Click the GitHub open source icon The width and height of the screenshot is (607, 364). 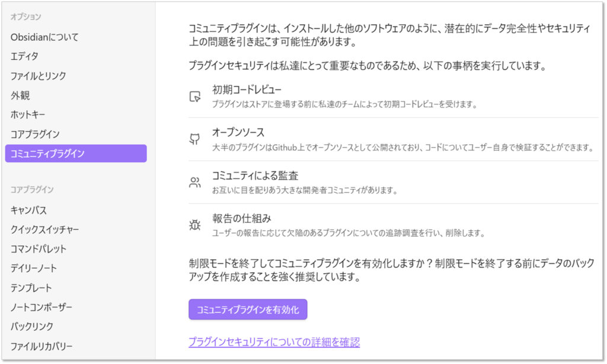[194, 139]
